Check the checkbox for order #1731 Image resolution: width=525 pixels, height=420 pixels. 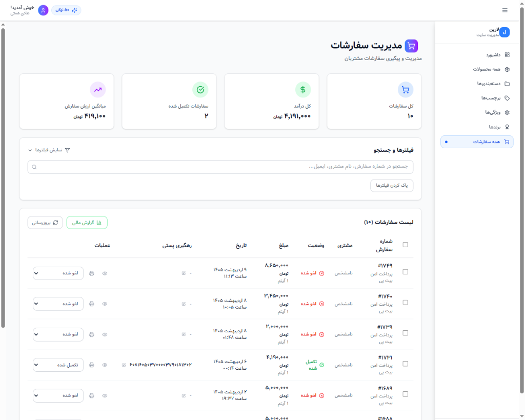(406, 364)
